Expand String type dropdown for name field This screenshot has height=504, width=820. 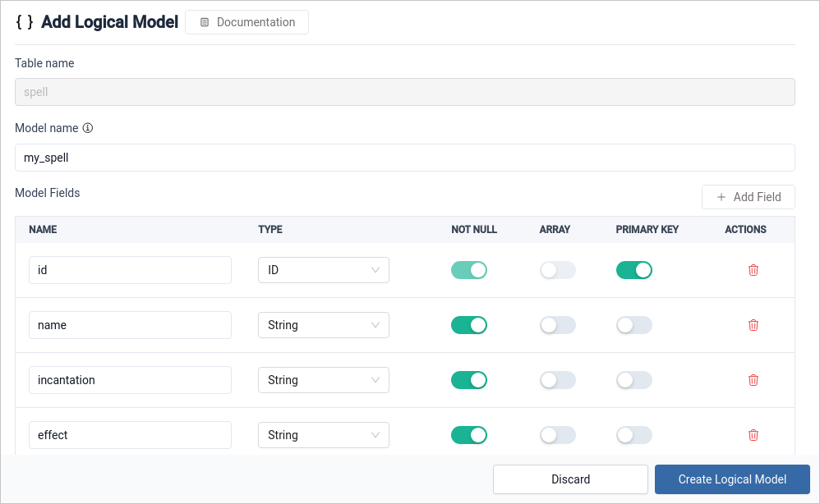[323, 325]
